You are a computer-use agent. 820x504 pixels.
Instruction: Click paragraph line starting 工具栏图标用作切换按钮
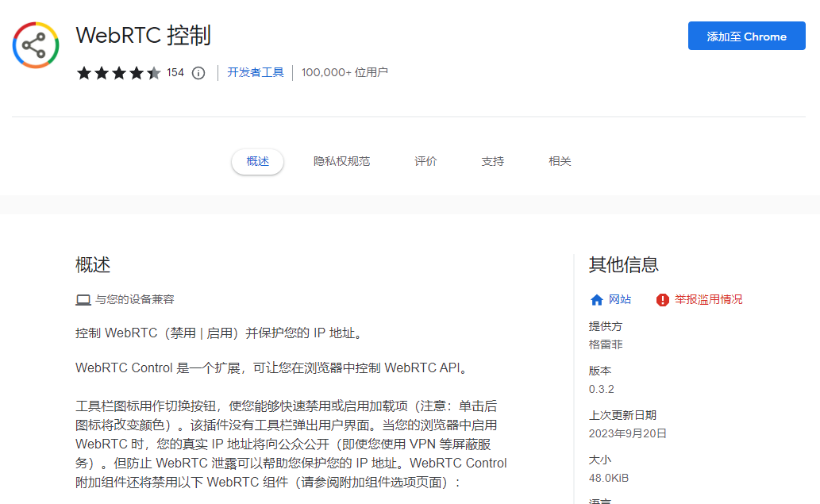pyautogui.click(x=286, y=406)
